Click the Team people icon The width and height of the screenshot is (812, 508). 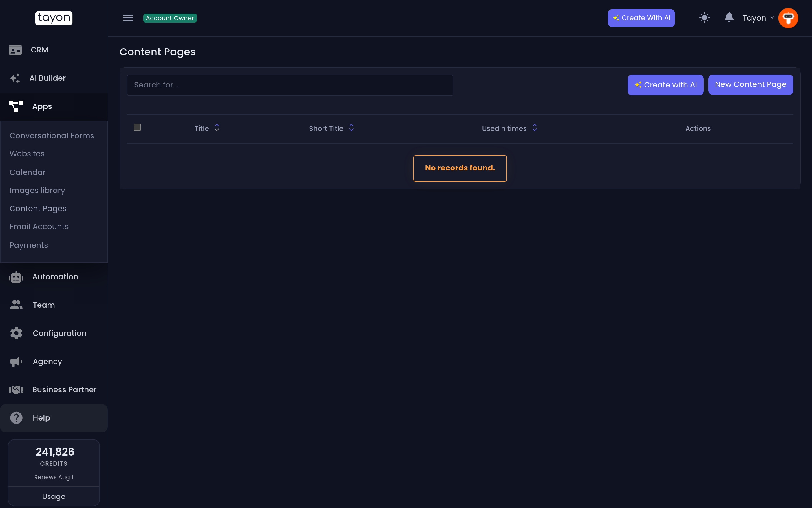[16, 305]
